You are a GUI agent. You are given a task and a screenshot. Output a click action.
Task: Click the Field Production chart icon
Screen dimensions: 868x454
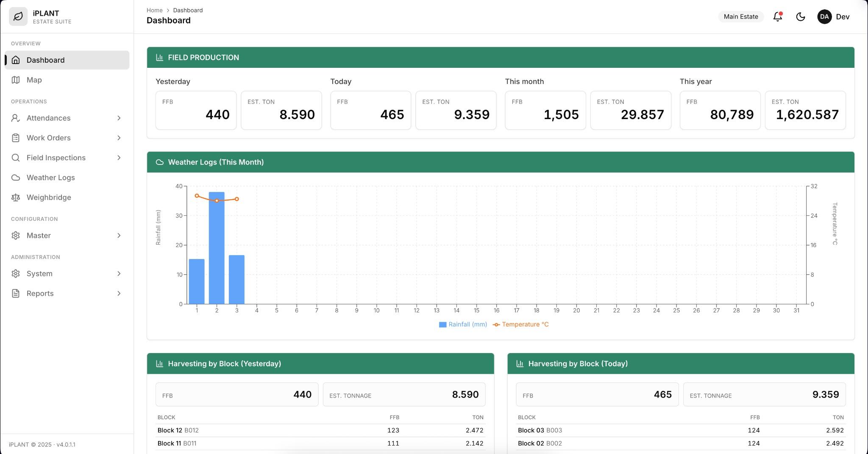click(x=160, y=58)
